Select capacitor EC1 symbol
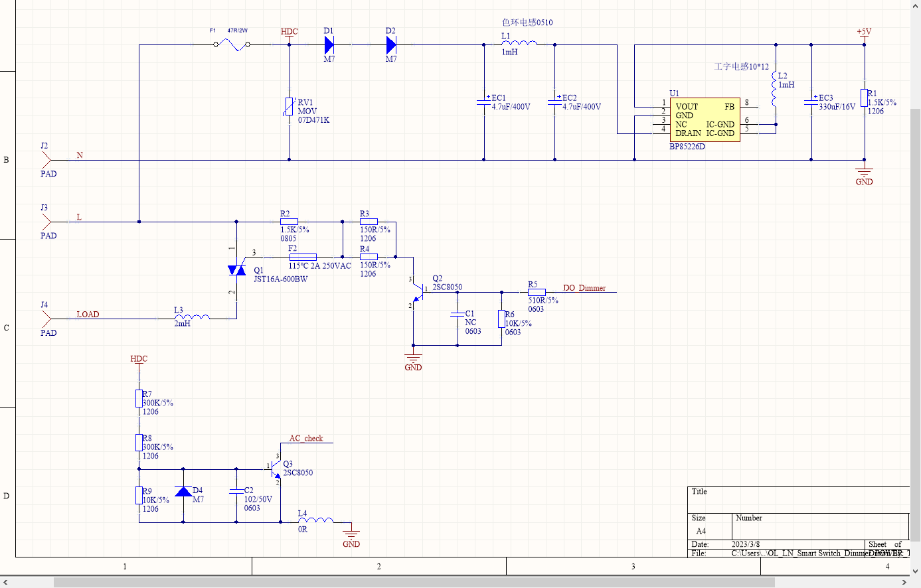Image resolution: width=921 pixels, height=588 pixels. (483, 102)
